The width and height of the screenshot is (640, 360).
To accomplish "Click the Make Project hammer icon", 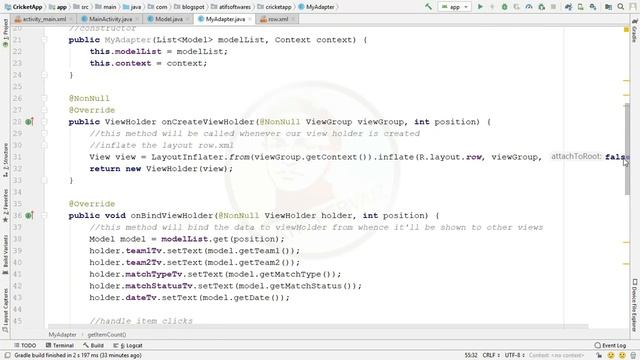I will [428, 7].
